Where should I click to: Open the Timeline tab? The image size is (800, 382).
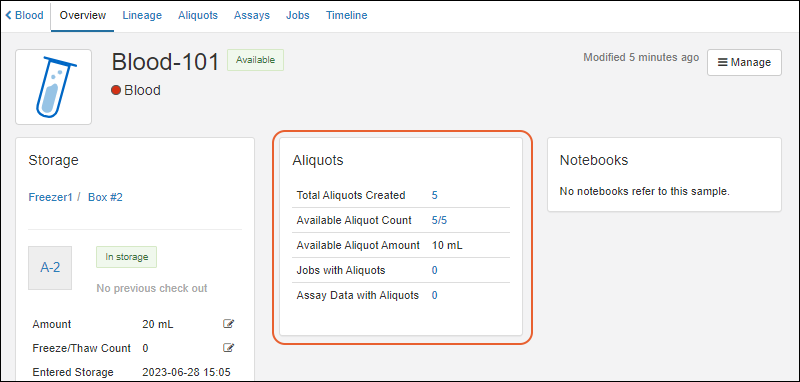coord(346,15)
